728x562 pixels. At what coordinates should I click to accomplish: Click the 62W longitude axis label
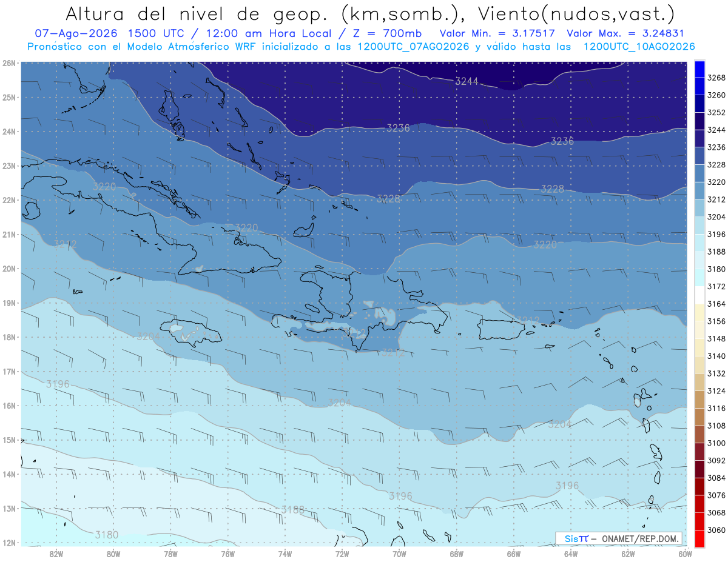pyautogui.click(x=628, y=553)
